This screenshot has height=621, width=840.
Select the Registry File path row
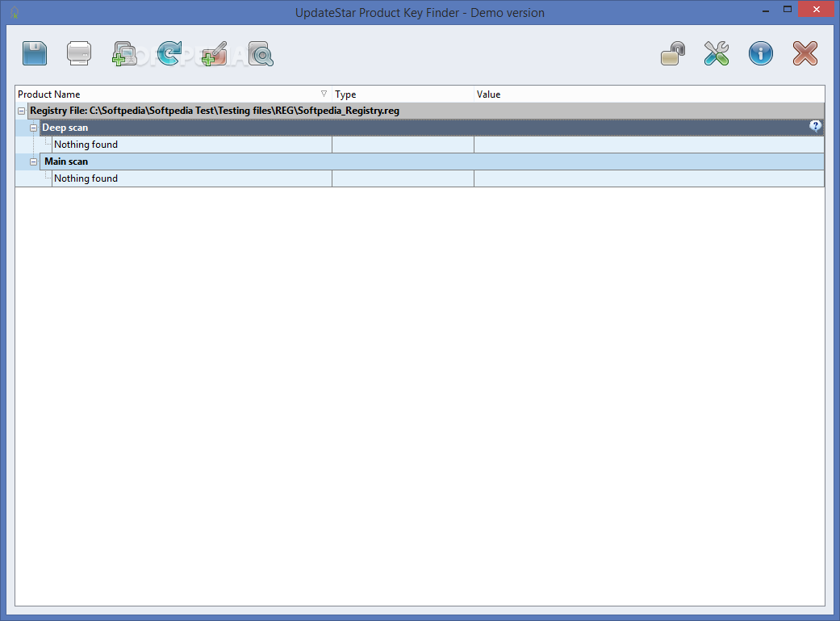[426, 111]
